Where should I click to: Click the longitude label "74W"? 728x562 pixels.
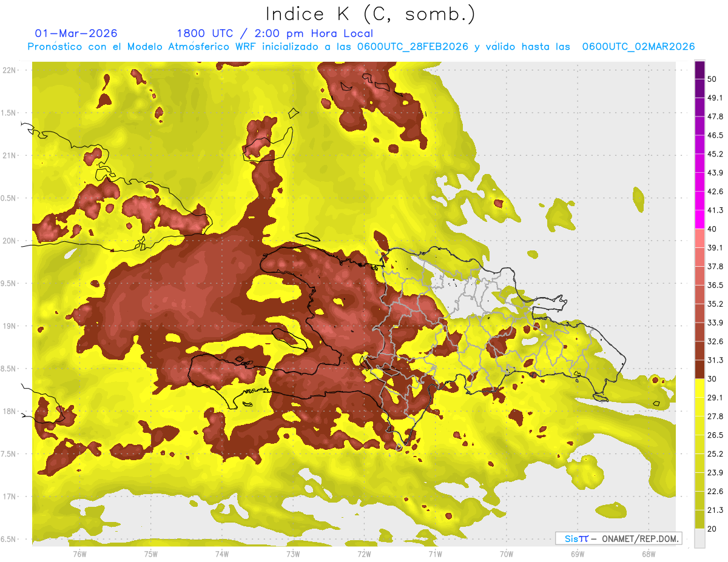221,554
